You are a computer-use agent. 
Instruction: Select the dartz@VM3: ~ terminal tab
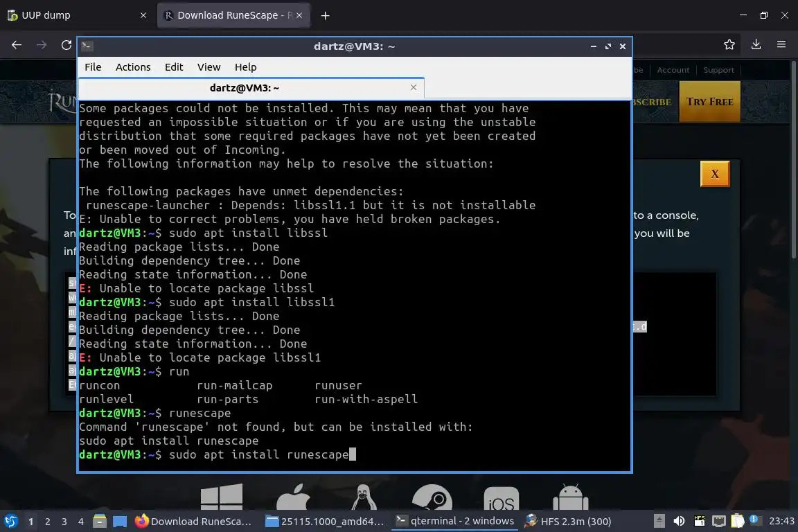coord(245,88)
